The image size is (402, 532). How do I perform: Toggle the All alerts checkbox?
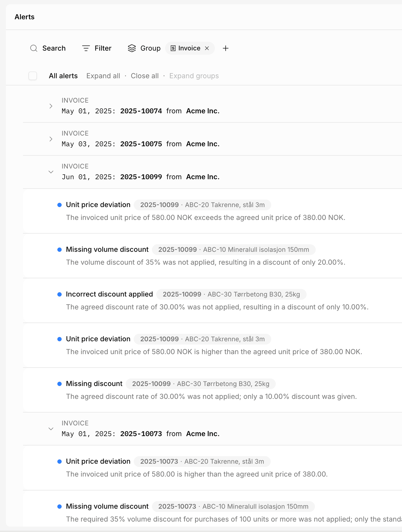coord(33,76)
